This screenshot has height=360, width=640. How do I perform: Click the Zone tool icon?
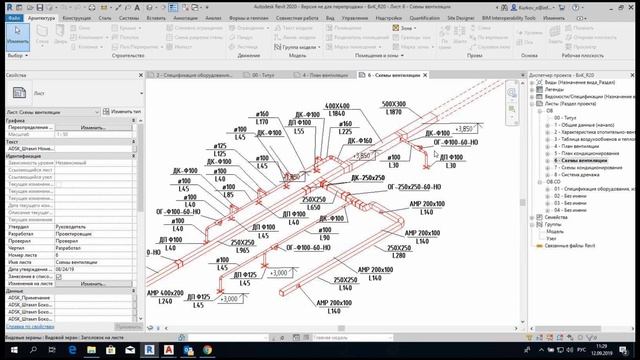[x=395, y=28]
